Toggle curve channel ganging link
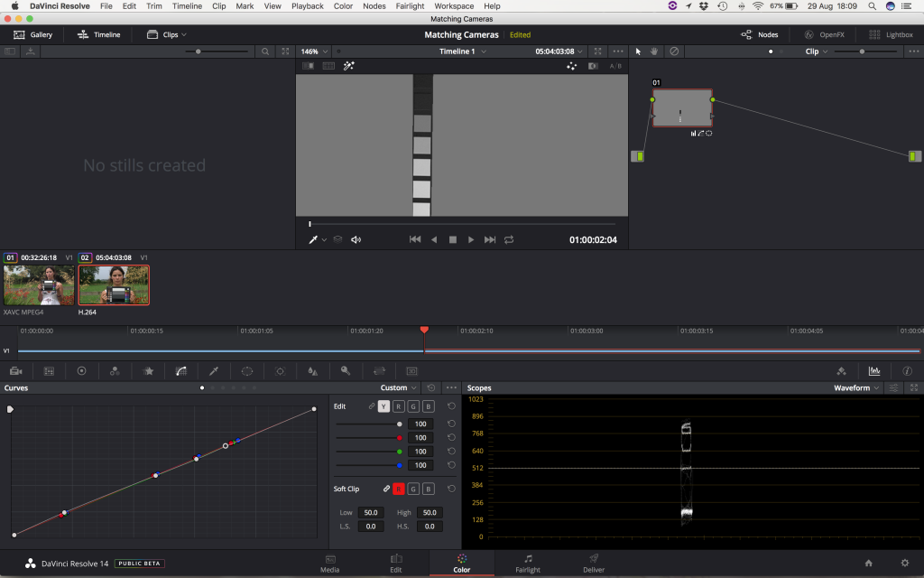This screenshot has width=924, height=578. (x=372, y=406)
